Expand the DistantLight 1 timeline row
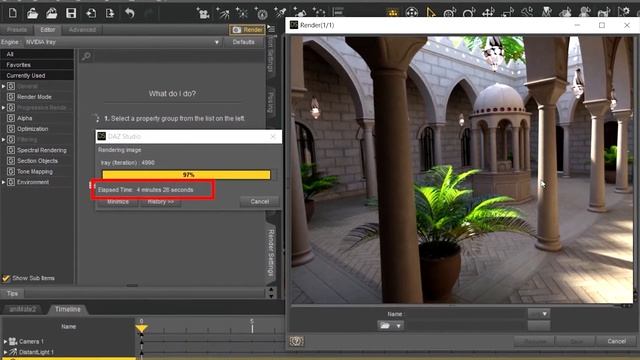Viewport: 640px width, 360px height. 5,352
